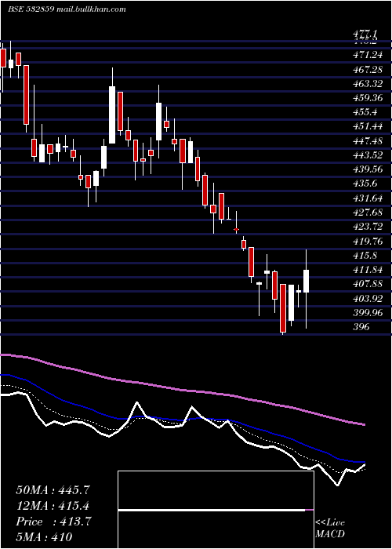Image resolution: width=392 pixels, height=549 pixels.
Task: Click the '12MA : 415.4' legend value
Action: tap(53, 506)
